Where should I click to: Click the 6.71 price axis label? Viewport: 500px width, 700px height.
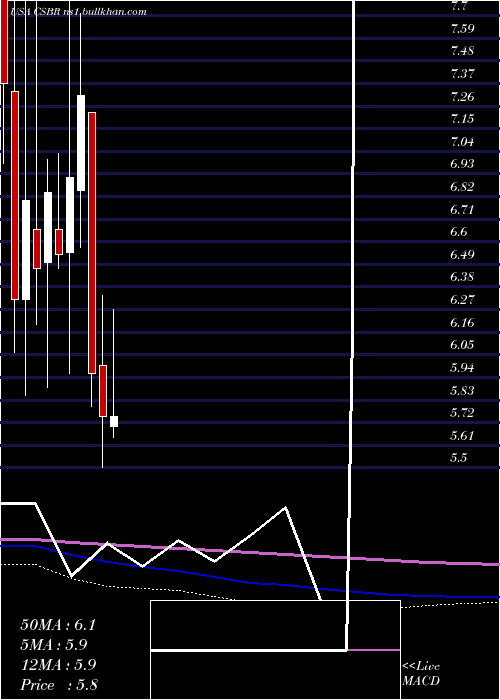pos(462,209)
